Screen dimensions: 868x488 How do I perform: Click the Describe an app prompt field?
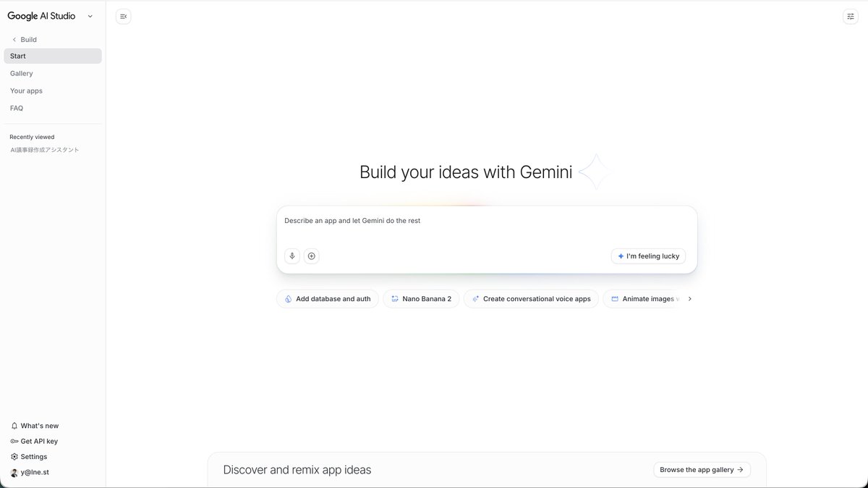487,221
